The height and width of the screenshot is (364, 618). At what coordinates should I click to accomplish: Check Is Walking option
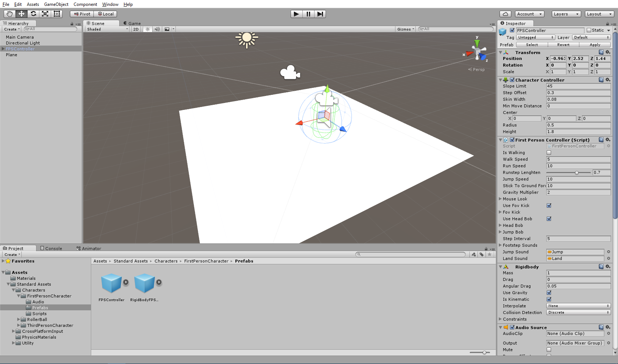[549, 153]
